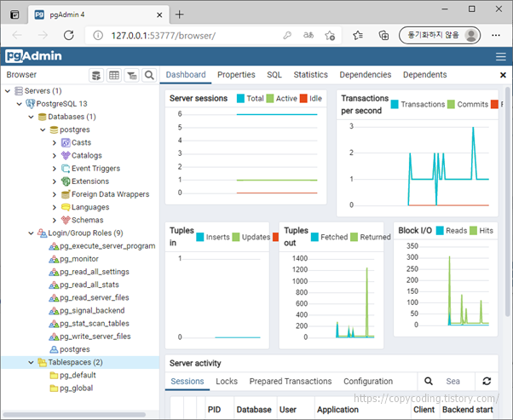Click the Filtered Rows toolbar icon
The width and height of the screenshot is (513, 420).
[131, 75]
